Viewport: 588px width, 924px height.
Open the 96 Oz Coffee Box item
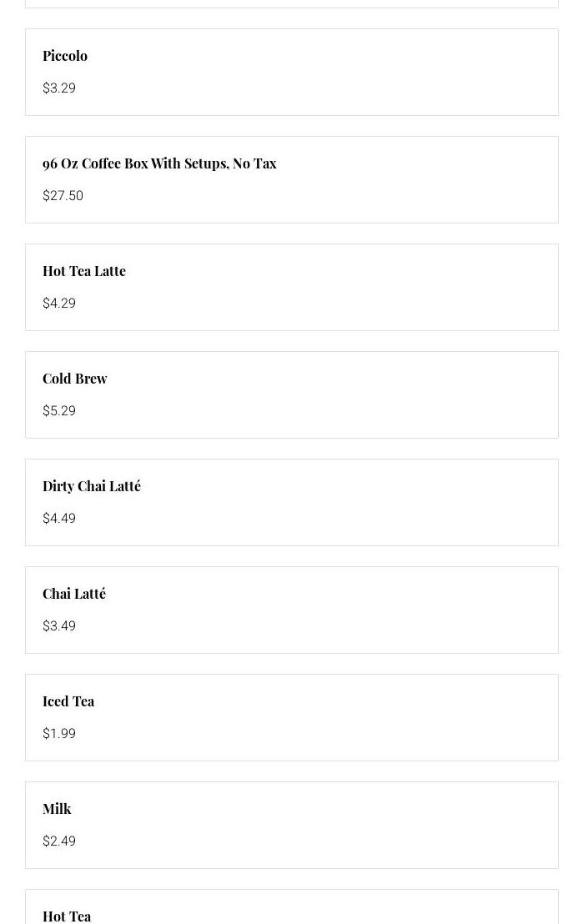159,163
